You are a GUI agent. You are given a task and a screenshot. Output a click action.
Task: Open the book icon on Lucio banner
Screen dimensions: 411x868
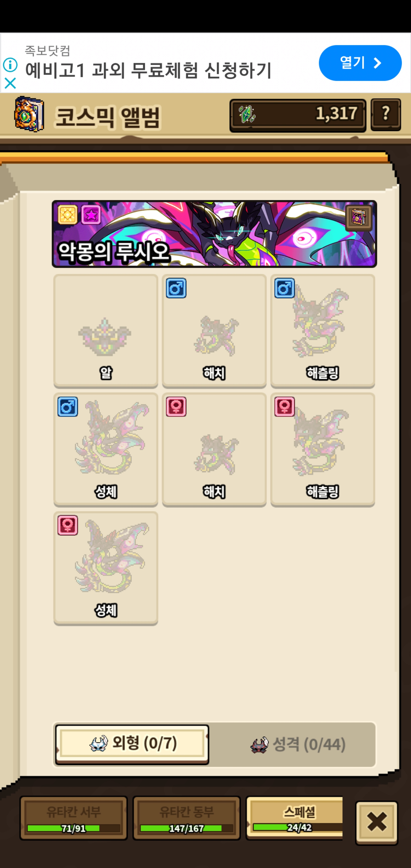pyautogui.click(x=359, y=218)
